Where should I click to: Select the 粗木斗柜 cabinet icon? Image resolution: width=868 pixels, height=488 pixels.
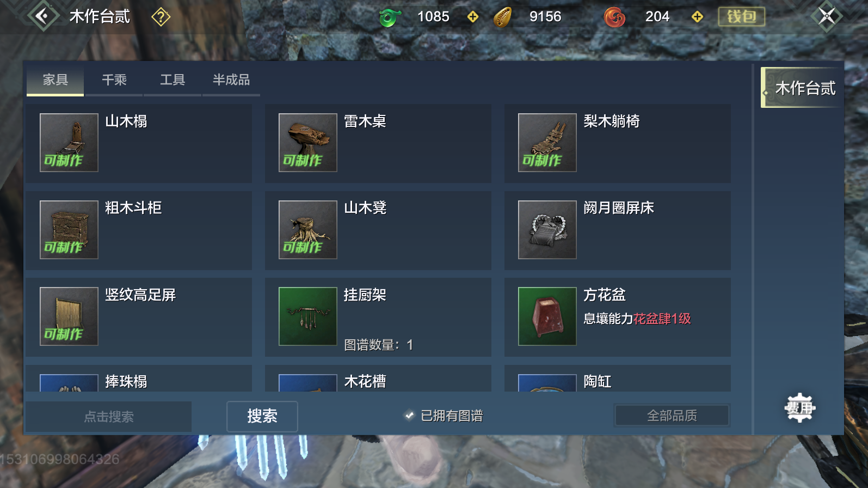pyautogui.click(x=69, y=230)
